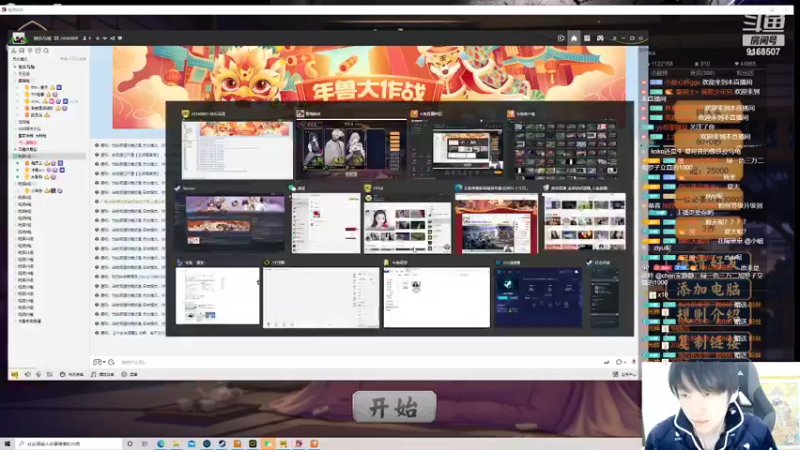Open File Explorer from the taskbar

(176, 444)
